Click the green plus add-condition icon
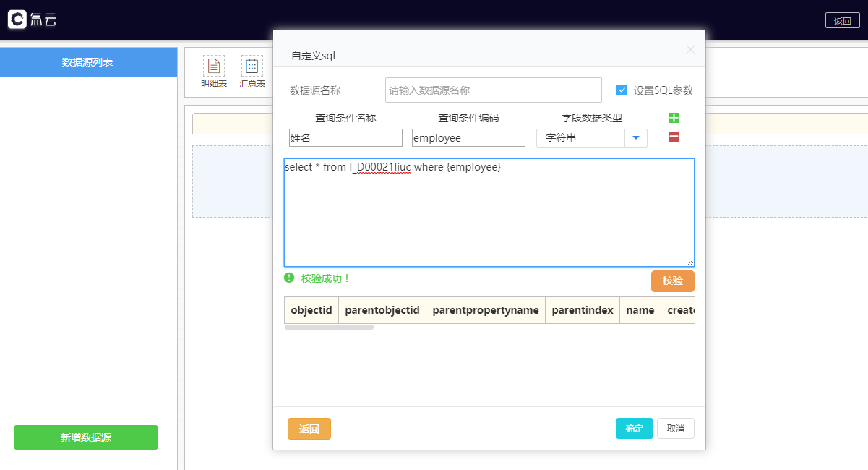 point(674,118)
